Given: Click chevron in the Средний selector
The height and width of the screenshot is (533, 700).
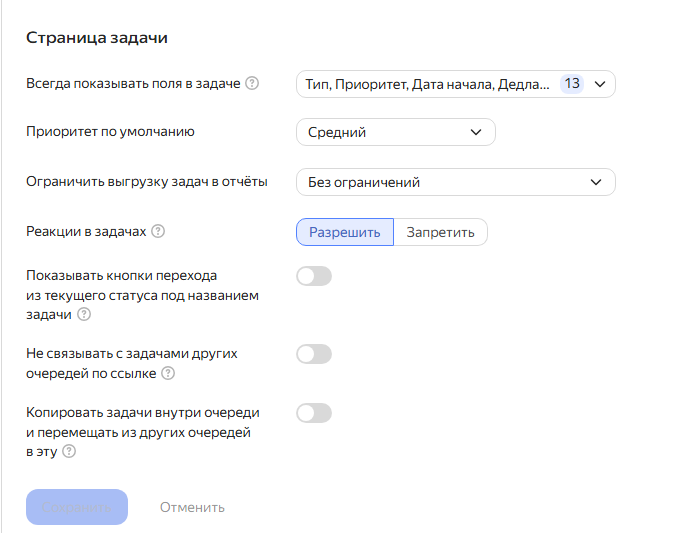Looking at the screenshot, I should click(476, 132).
